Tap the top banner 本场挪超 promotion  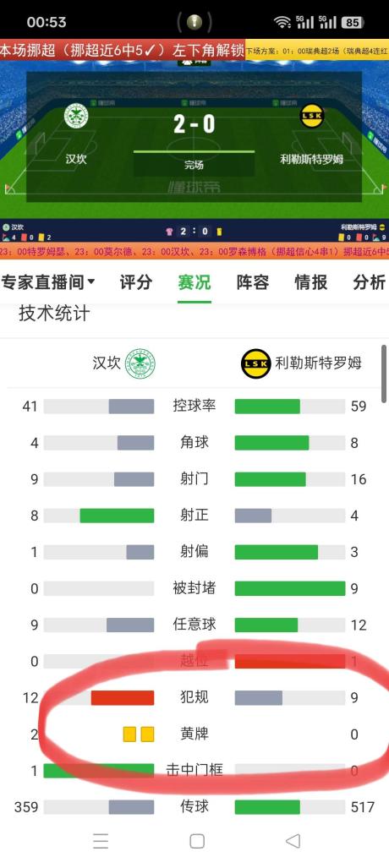(123, 52)
